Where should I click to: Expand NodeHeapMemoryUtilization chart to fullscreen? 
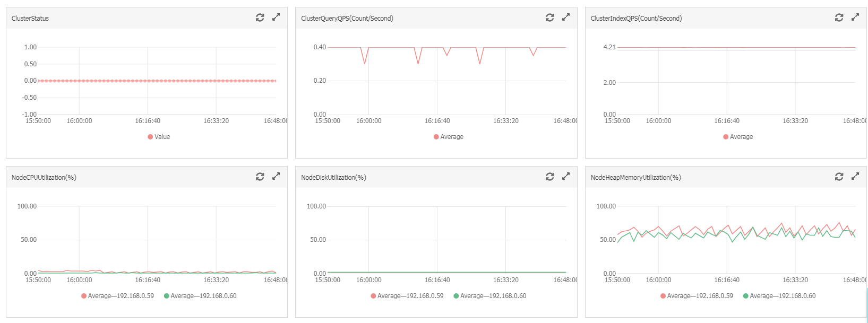(x=855, y=176)
